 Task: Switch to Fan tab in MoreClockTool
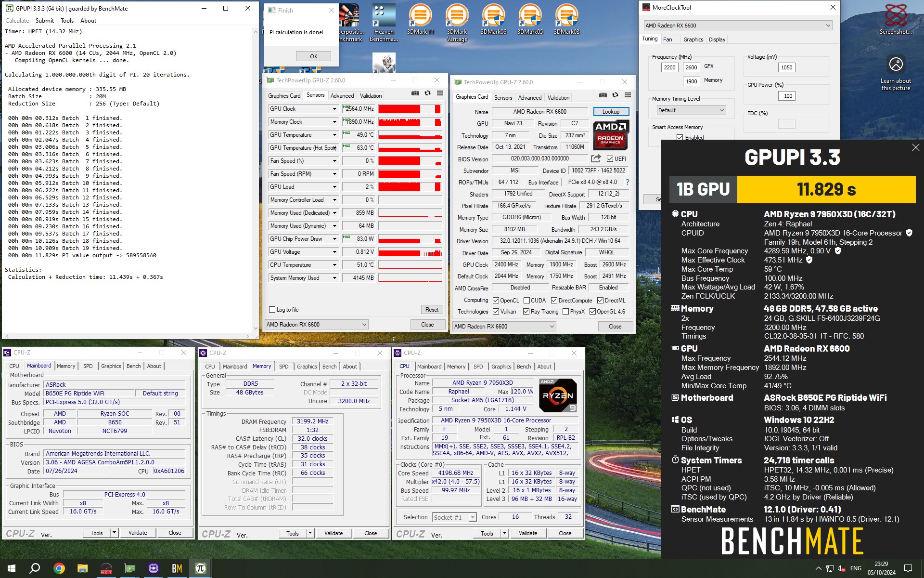(667, 39)
